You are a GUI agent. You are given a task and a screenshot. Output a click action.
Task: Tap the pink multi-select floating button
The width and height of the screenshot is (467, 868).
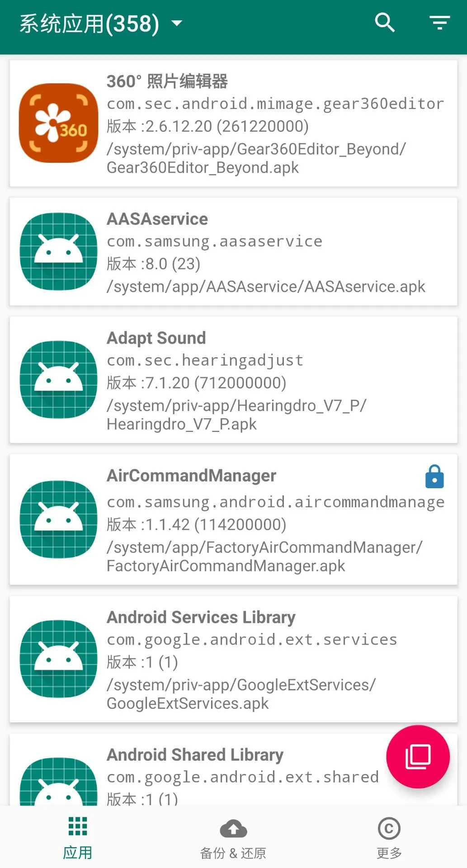coord(418,756)
